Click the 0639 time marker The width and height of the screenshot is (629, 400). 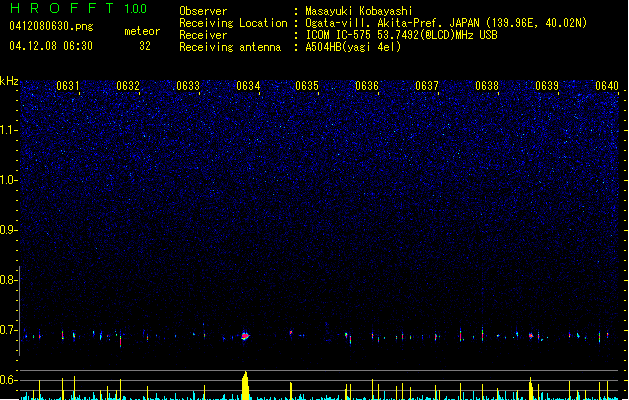coord(547,86)
